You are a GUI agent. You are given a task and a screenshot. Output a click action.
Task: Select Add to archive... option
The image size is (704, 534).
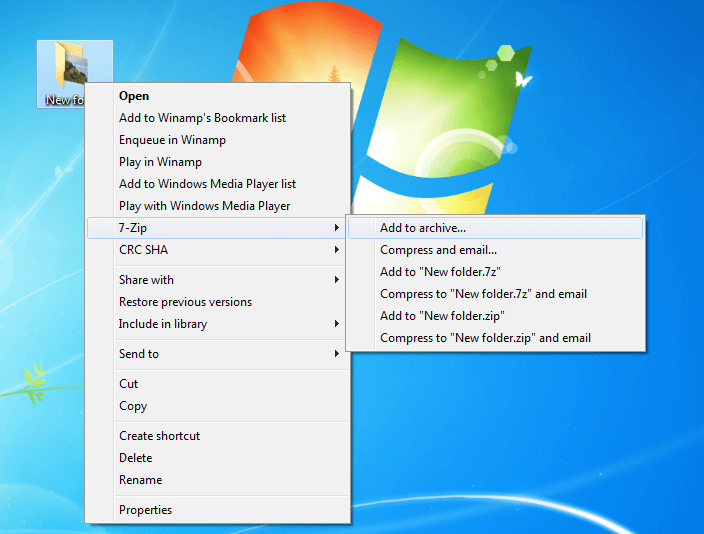(423, 228)
